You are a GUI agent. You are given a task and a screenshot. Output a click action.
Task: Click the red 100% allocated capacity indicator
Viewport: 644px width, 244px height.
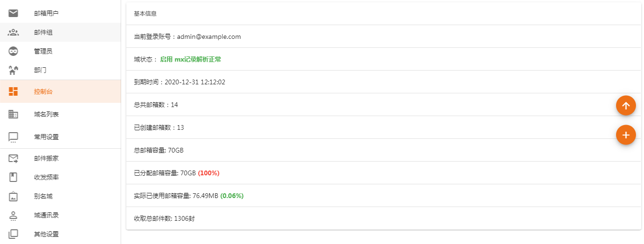point(209,173)
